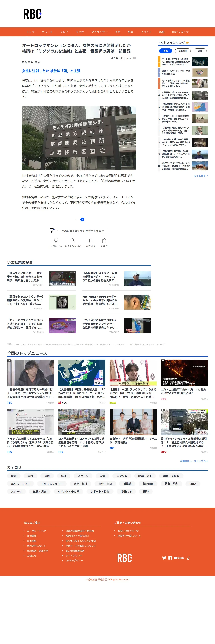Select the エンタメ category tag
This screenshot has height=644, width=215.
122,476
